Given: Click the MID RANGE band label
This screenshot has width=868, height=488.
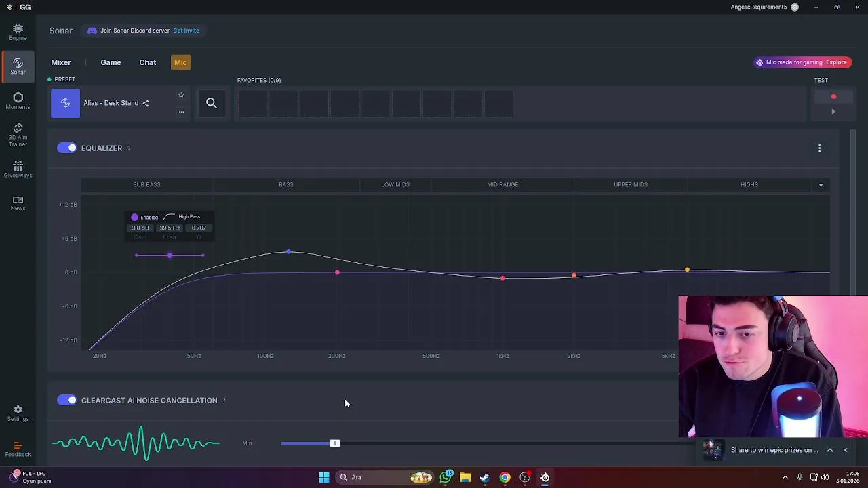Looking at the screenshot, I should click(502, 184).
